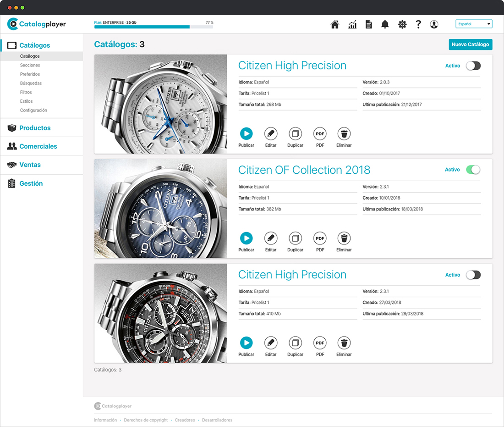Toggle Activo for catalog version 2.0.3

[473, 66]
